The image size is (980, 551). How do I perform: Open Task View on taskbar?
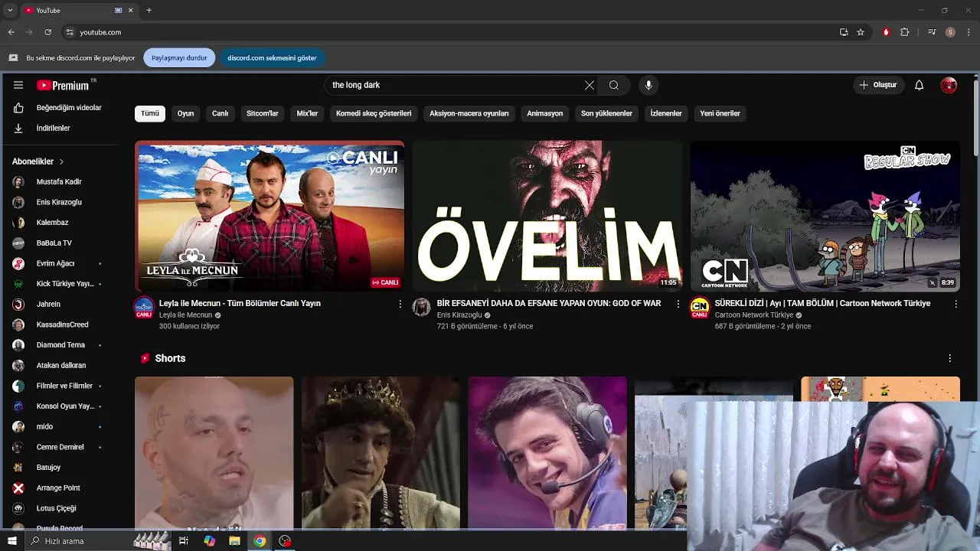click(184, 541)
